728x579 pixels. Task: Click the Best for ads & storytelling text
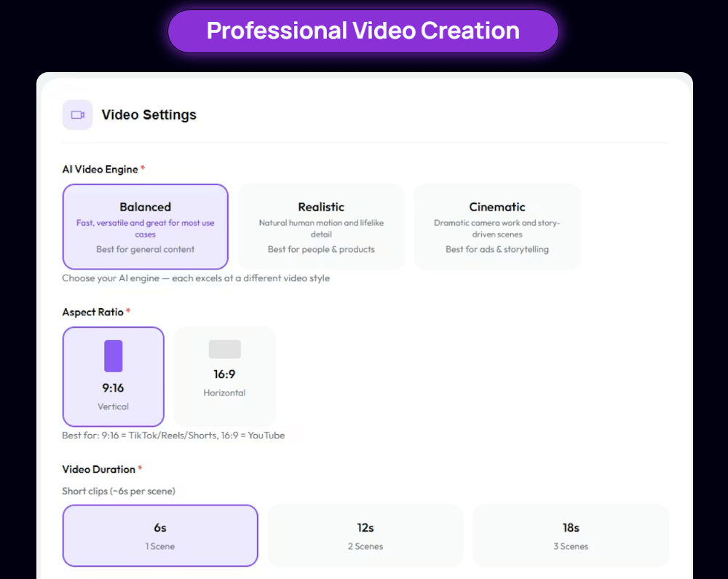[x=497, y=249]
